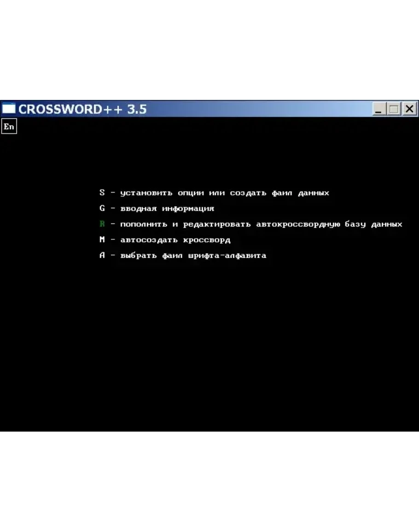Screen dimensions: 419x532
Task: Click the 'CROSSWORD++ 3.5' title text
Action: [x=82, y=109]
